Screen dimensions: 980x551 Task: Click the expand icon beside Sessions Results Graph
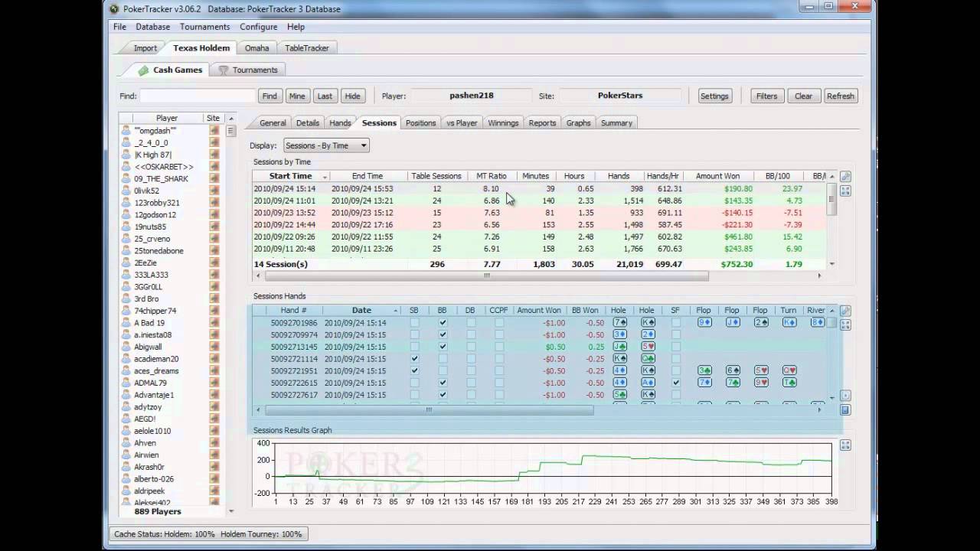point(846,445)
